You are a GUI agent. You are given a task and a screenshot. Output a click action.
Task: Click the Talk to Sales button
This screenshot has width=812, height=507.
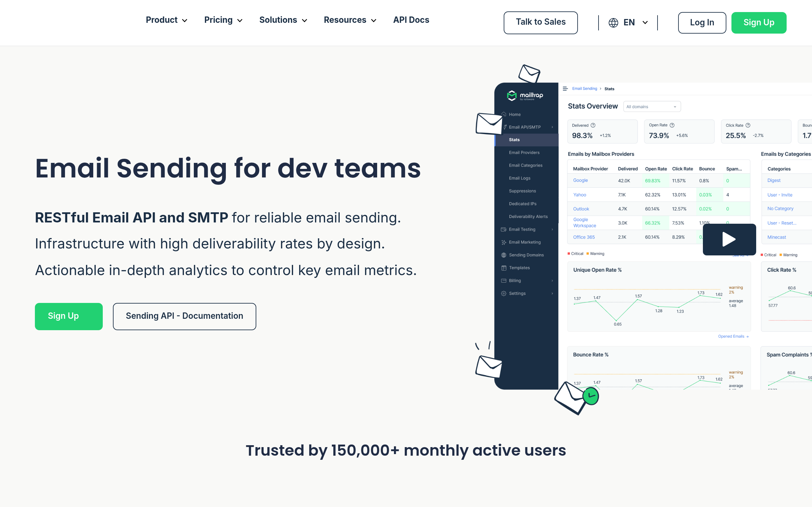tap(540, 22)
